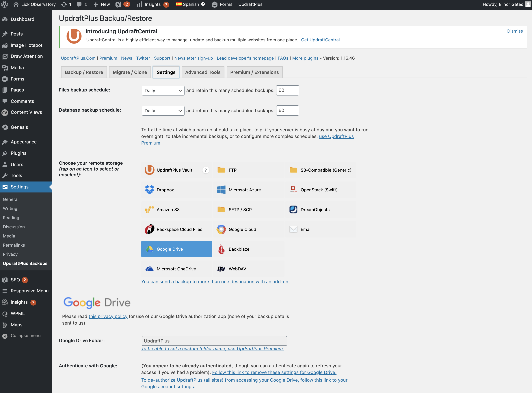Open the Database backup schedule dropdown
This screenshot has width=532, height=393.
pyautogui.click(x=163, y=111)
